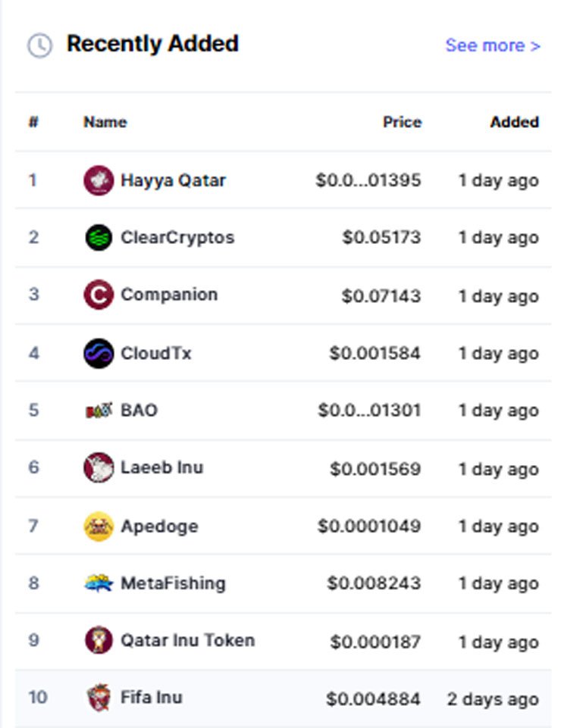Image resolution: width=561 pixels, height=728 pixels.
Task: Open the See more link
Action: tap(493, 45)
